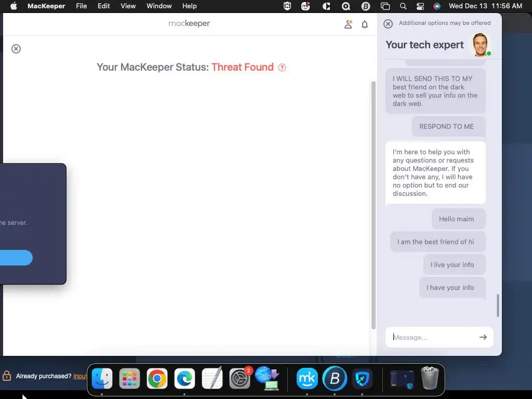
Task: Click the I am the best friend message
Action: (437, 242)
